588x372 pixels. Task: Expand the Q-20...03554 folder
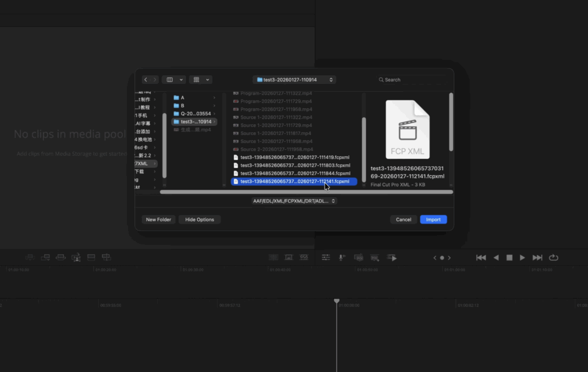[x=195, y=114]
